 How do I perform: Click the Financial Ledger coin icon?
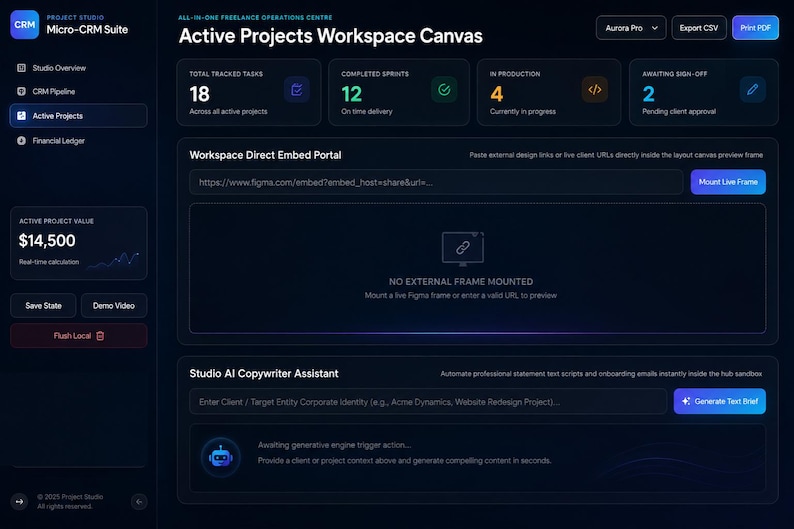[x=21, y=141]
